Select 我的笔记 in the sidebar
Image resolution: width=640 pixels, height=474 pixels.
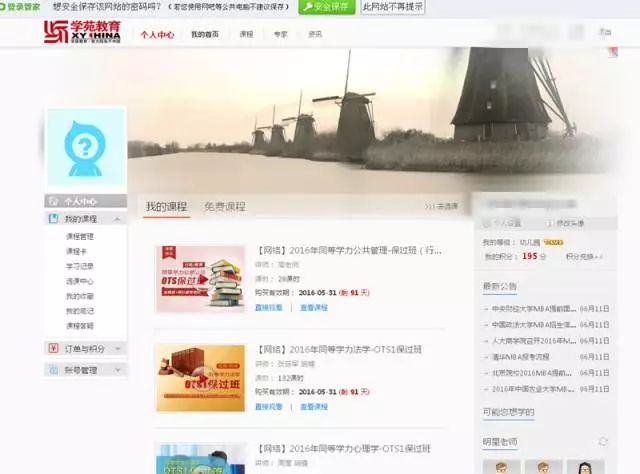point(80,311)
